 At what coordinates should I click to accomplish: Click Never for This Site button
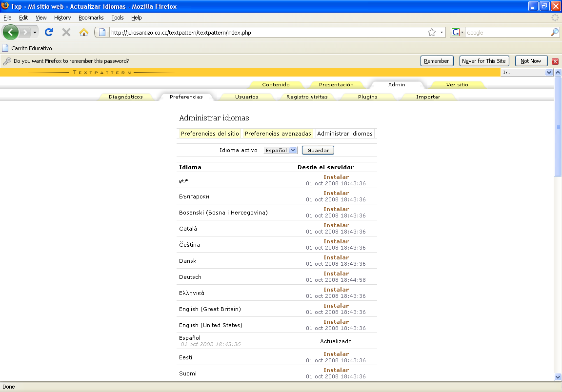click(x=484, y=61)
